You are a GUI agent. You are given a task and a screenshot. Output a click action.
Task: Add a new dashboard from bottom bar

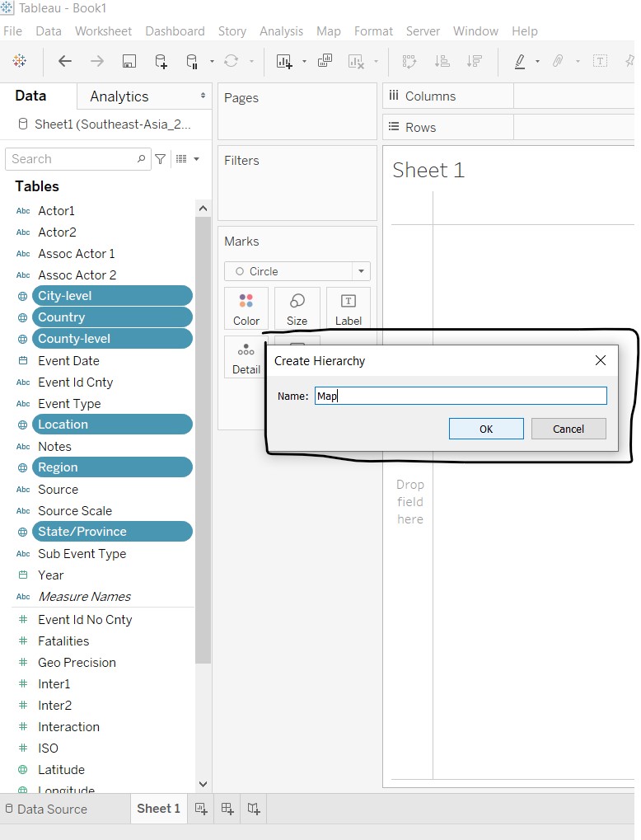tap(227, 809)
